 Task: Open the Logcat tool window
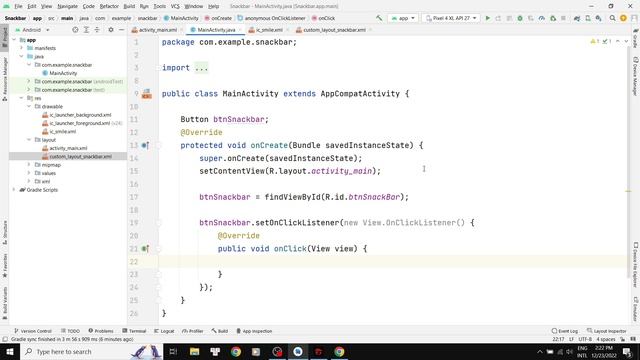tap(164, 331)
